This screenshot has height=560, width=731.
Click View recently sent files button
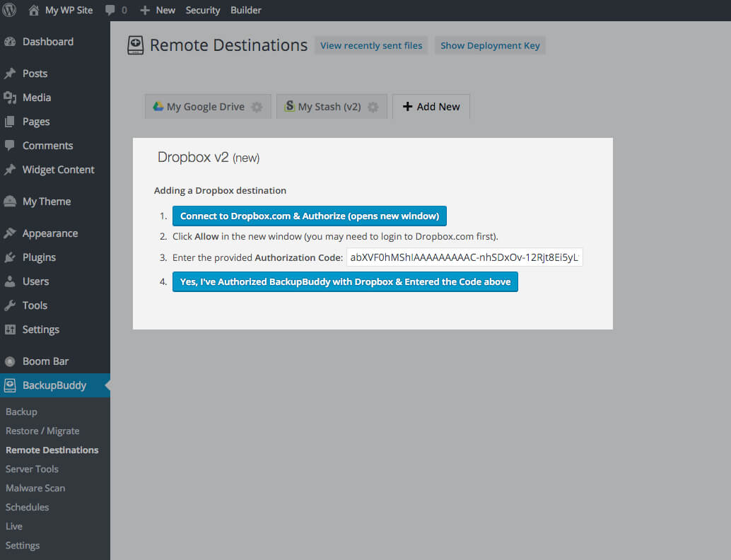371,45
